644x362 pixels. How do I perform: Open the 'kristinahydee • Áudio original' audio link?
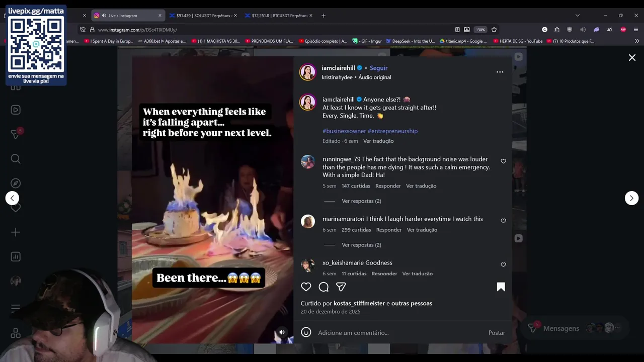click(x=356, y=77)
